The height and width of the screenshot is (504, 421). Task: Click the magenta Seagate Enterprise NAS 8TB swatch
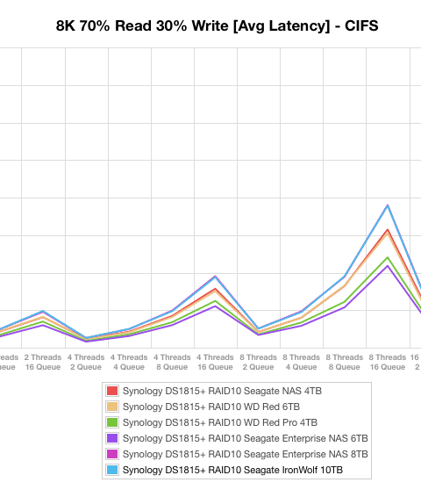[x=112, y=454]
